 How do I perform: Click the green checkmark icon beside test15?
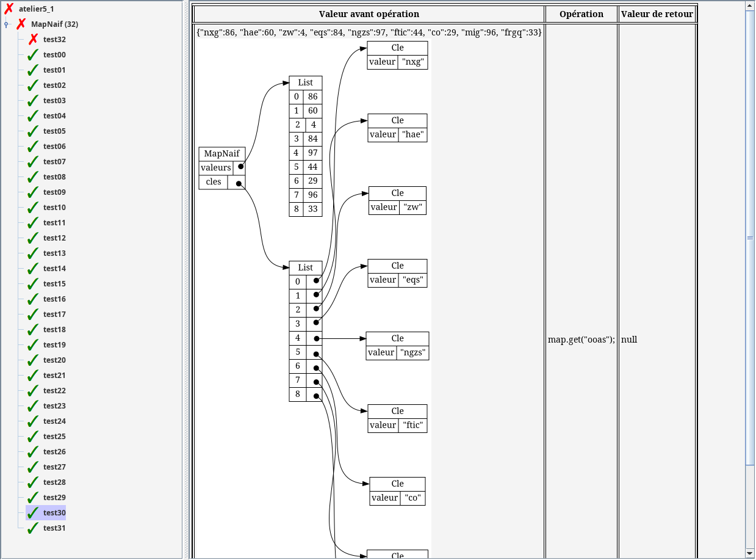[33, 284]
